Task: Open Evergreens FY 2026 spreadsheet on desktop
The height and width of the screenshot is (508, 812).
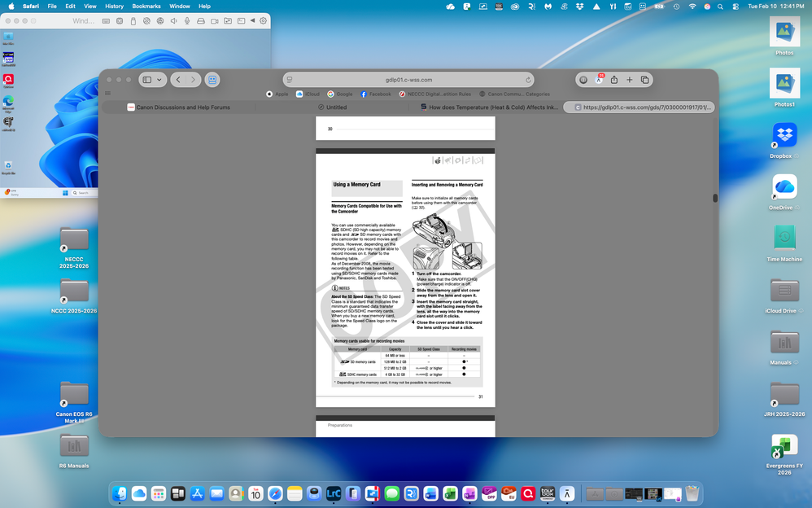Action: click(x=784, y=447)
